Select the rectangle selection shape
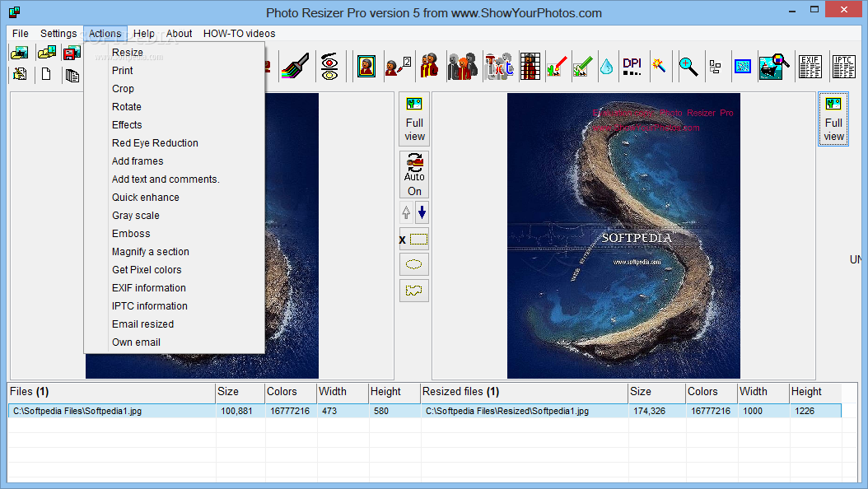The width and height of the screenshot is (868, 489). [x=414, y=240]
